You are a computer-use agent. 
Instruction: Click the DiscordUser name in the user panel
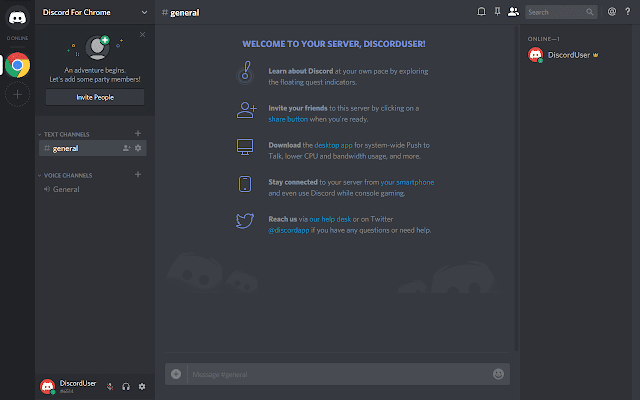[78, 383]
